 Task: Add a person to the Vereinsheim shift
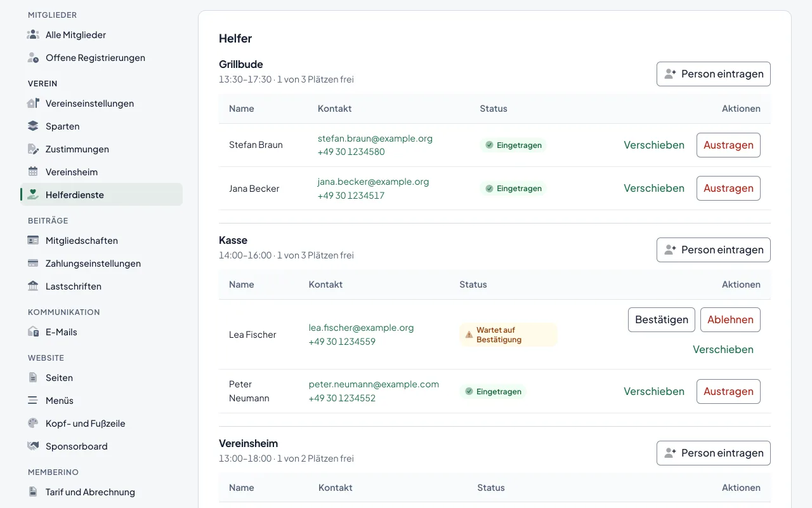[x=714, y=453]
